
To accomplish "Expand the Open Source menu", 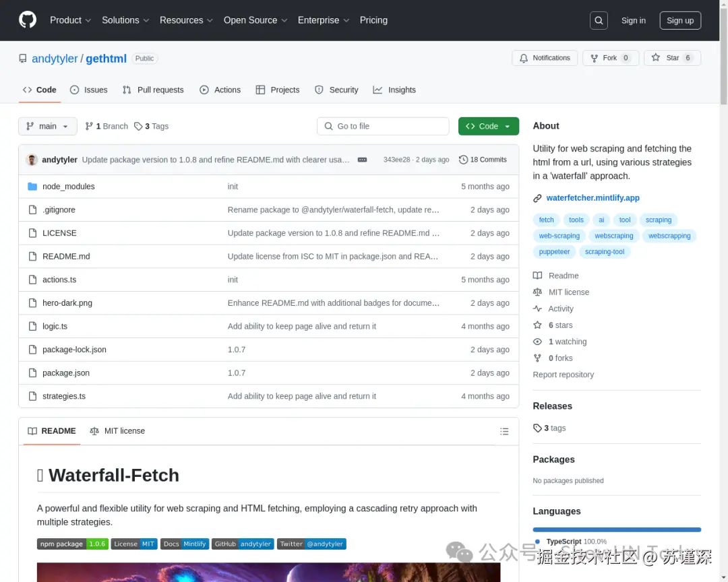I will pos(255,20).
